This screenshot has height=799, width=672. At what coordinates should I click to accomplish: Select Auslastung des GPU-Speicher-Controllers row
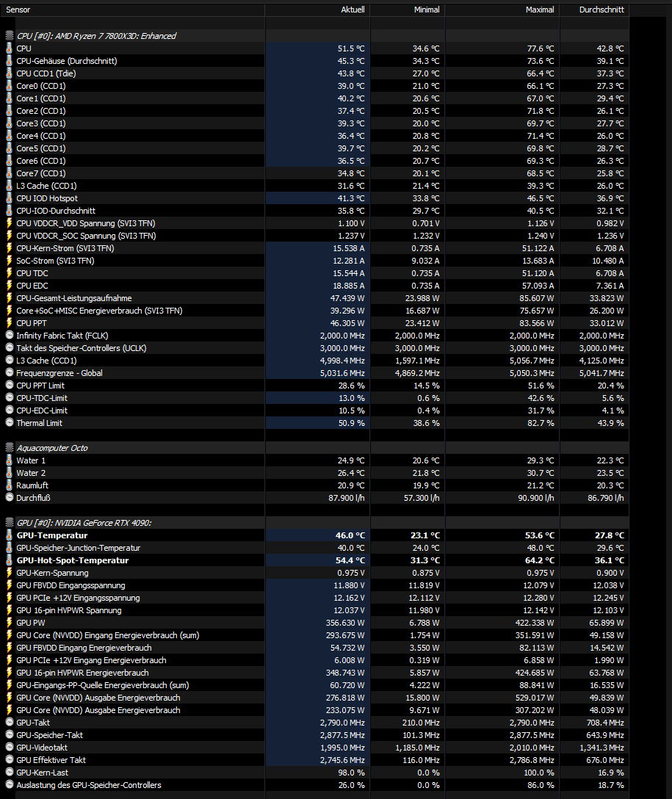315,785
